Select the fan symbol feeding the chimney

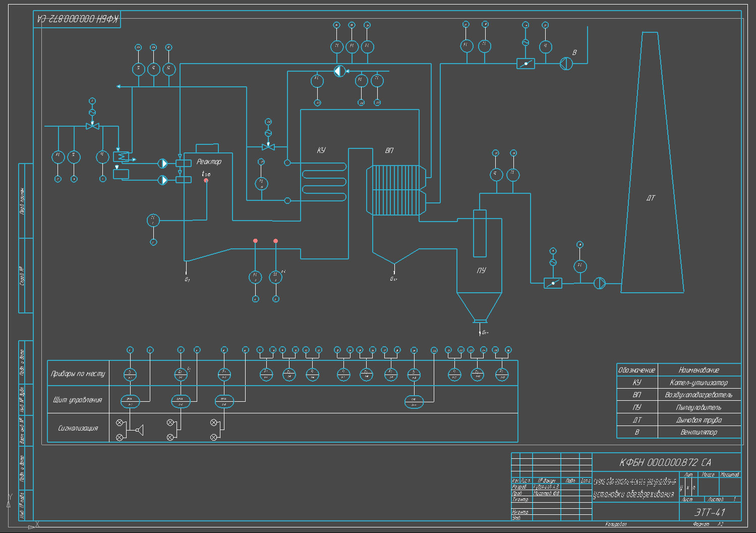point(599,283)
